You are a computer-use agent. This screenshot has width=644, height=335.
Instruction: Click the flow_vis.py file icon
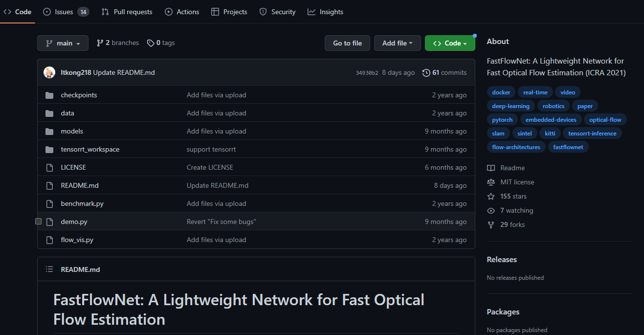[x=49, y=240]
